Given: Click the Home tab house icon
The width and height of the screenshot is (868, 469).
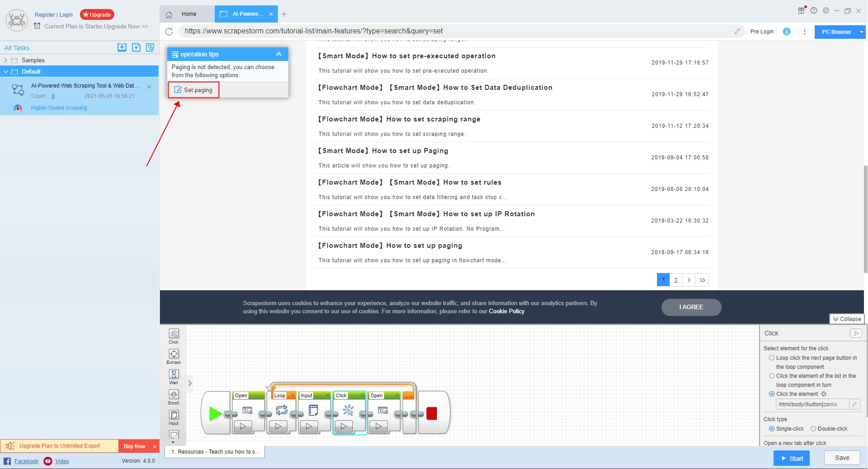Looking at the screenshot, I should (x=169, y=14).
